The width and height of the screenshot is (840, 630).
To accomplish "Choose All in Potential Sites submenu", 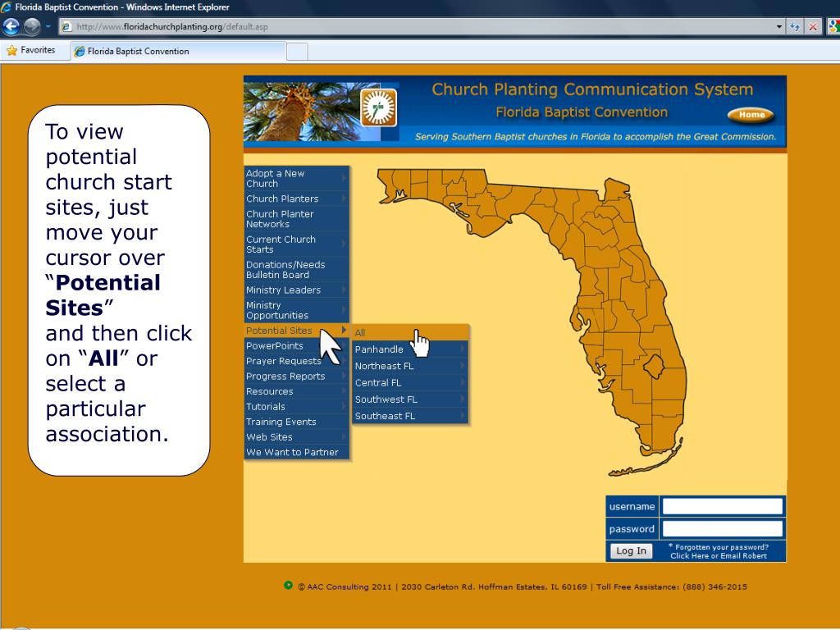I will [410, 333].
